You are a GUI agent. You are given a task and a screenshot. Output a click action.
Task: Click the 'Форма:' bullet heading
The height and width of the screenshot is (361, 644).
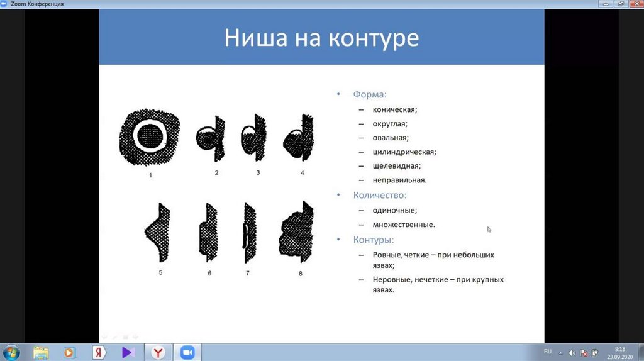click(370, 94)
